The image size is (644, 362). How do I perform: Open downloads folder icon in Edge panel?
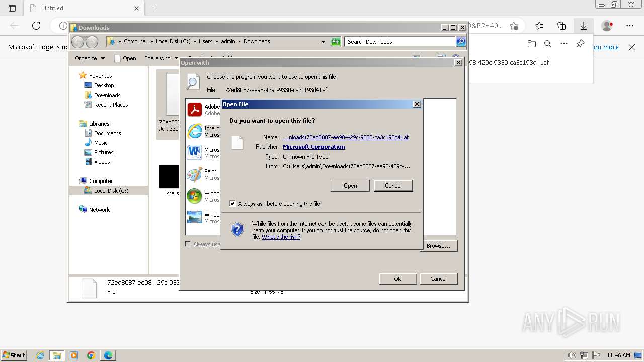[x=532, y=44]
